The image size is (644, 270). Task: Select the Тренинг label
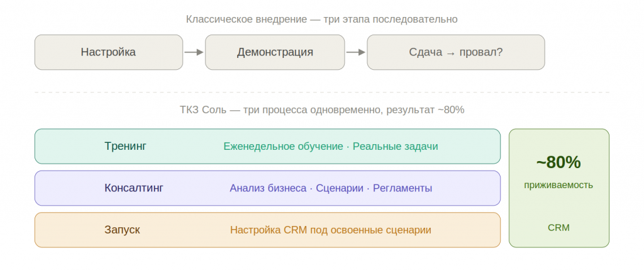click(x=125, y=146)
